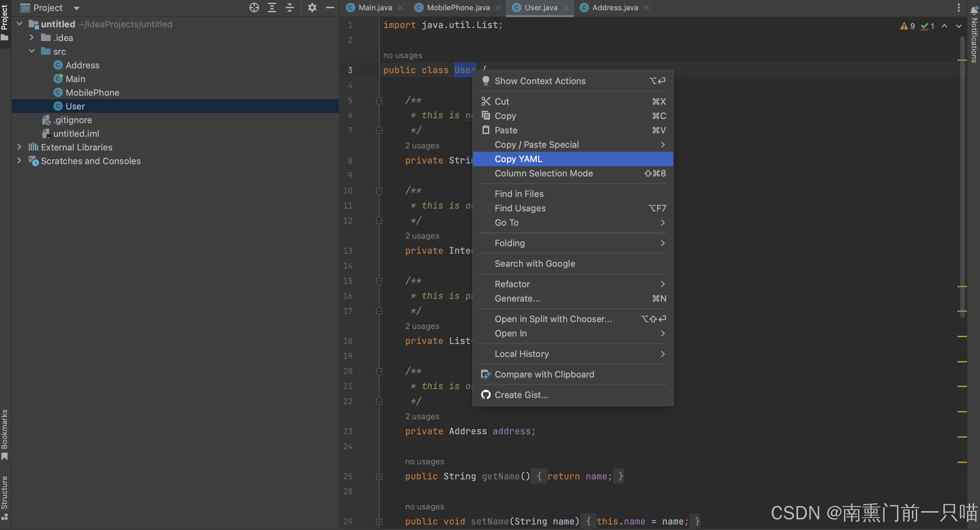Click the Expand All icon in Project toolbar
The width and height of the screenshot is (980, 530).
[272, 8]
